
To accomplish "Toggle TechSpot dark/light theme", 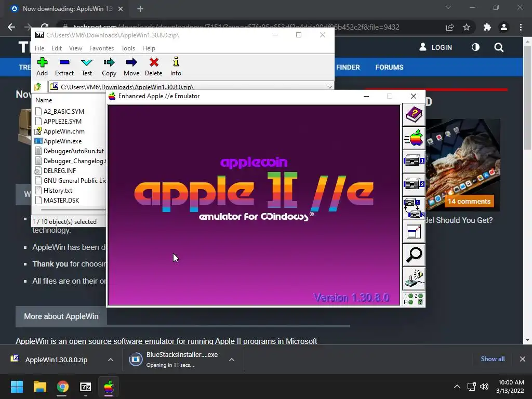I will (475, 47).
